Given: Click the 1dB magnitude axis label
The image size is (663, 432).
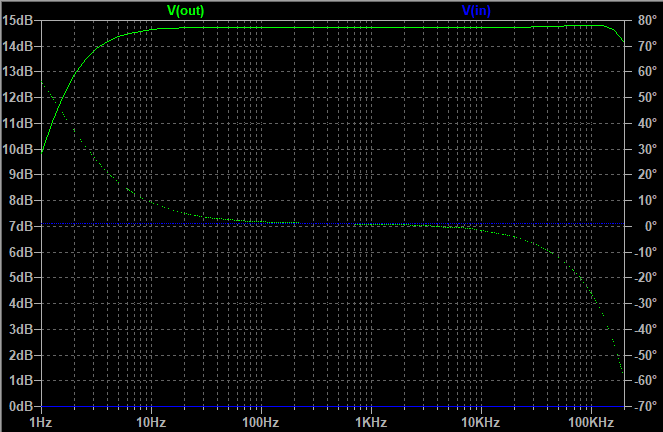Looking at the screenshot, I should pyautogui.click(x=21, y=380).
